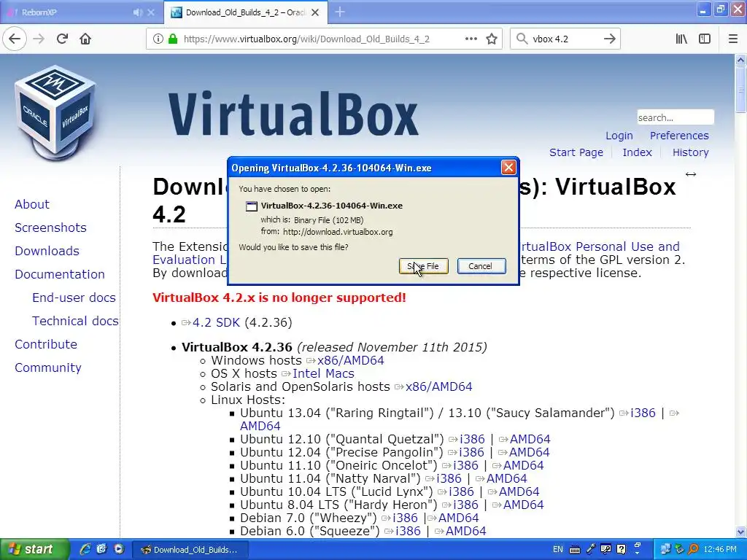This screenshot has height=560, width=747.
Task: Download Ubuntu 12.10 i386 package
Action: point(472,439)
